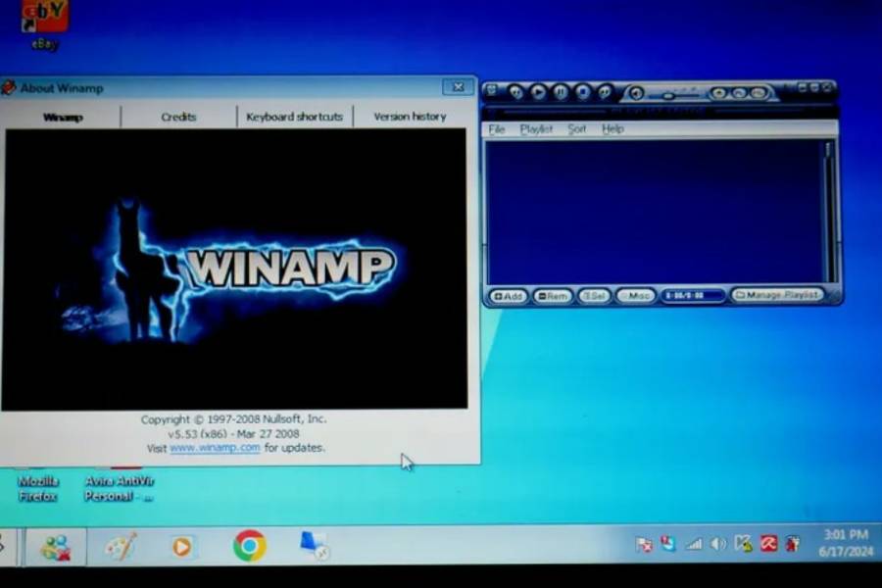Viewport: 882px width, 588px height.
Task: Open the www.winamp.com link
Action: point(215,448)
